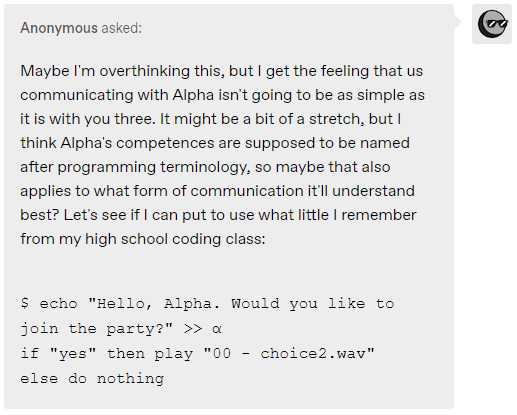The image size is (517, 415).
Task: Click the alpha symbol after redirect arrows
Action: [x=217, y=329]
